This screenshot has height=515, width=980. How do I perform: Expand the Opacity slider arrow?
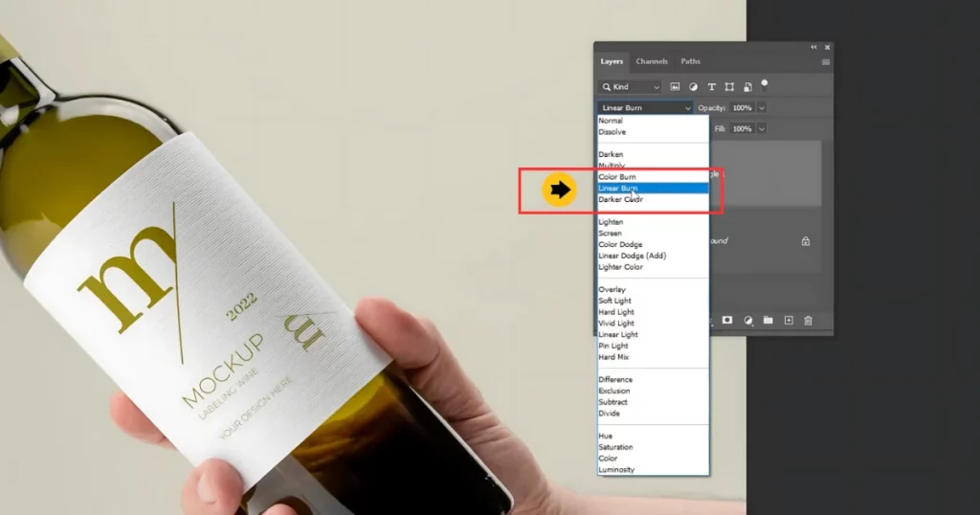(x=761, y=108)
